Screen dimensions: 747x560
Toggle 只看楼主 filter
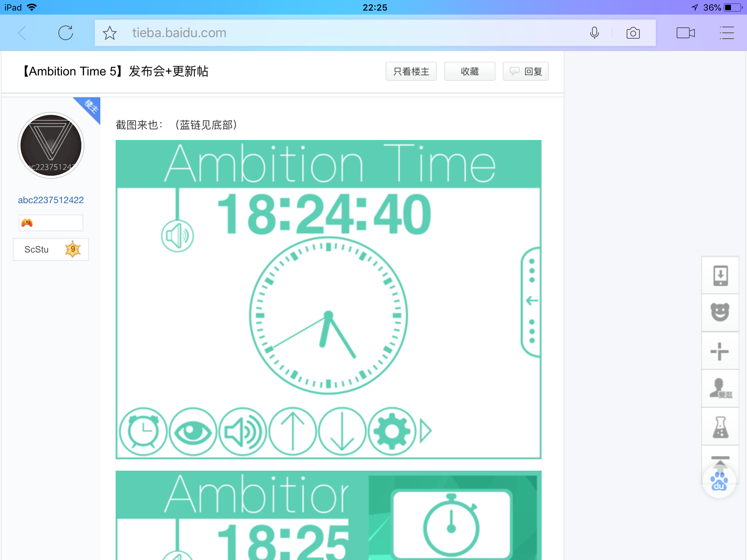(x=411, y=71)
